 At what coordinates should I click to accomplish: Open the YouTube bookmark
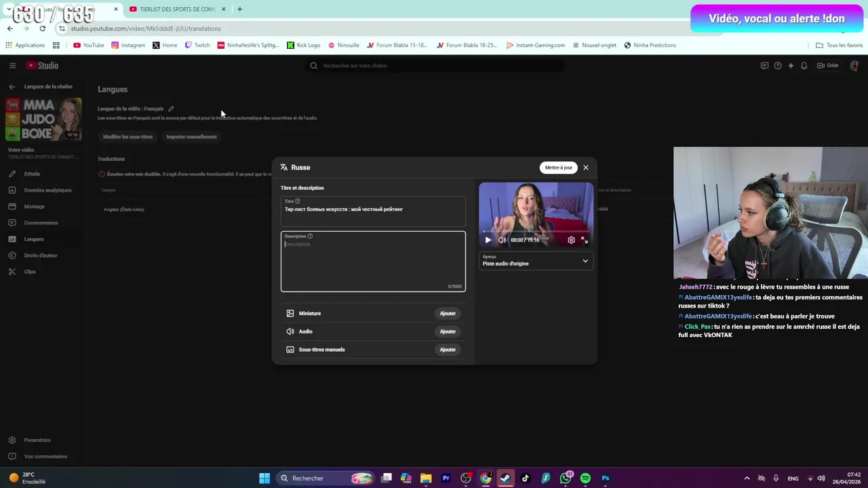pos(89,45)
